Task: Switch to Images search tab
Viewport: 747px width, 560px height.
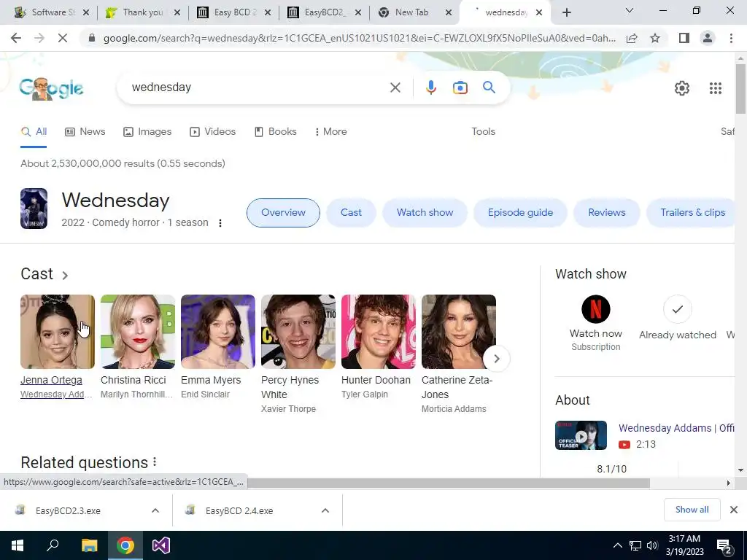Action: point(147,132)
